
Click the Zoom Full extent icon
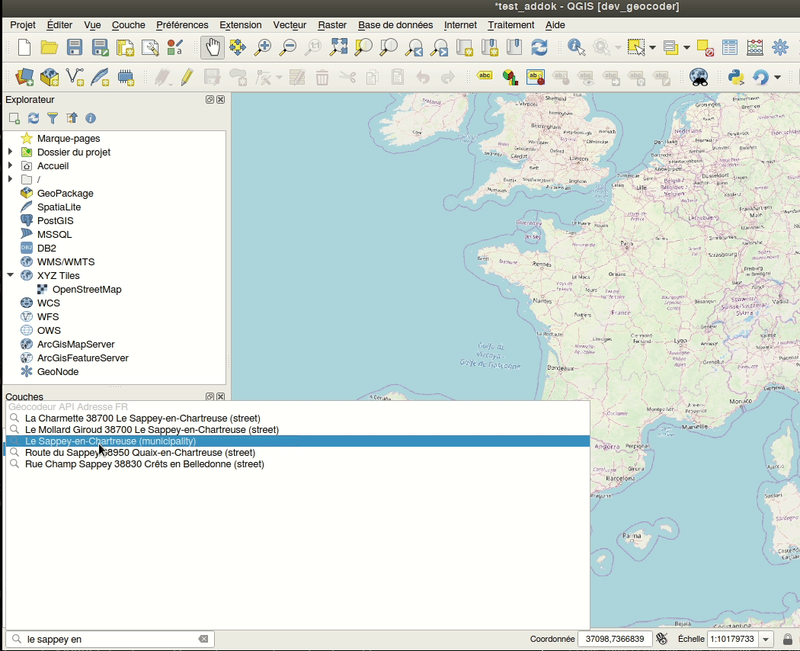(x=338, y=47)
